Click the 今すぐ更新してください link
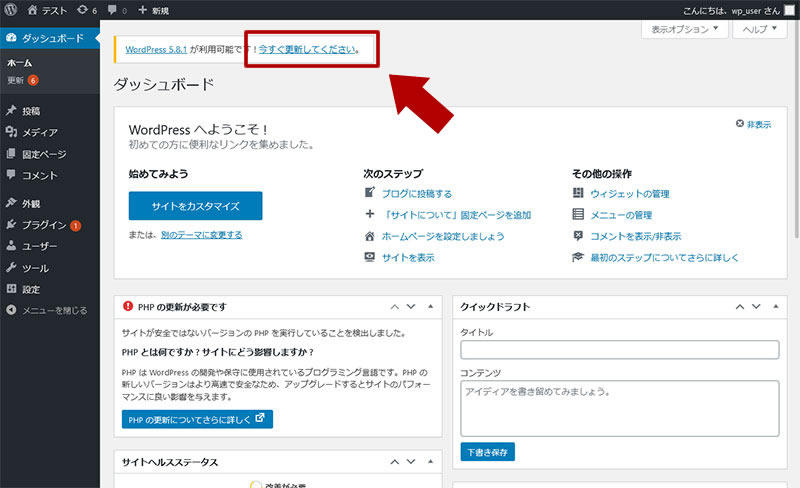Image resolution: width=800 pixels, height=488 pixels. click(307, 50)
